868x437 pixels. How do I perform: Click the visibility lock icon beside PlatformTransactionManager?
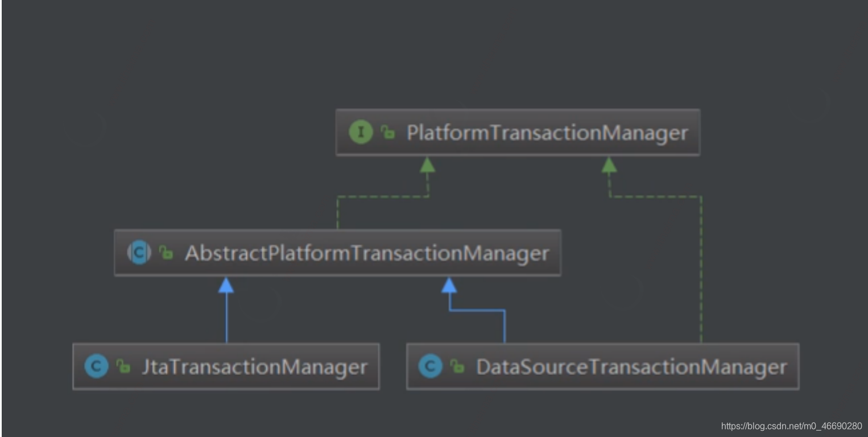[x=388, y=133]
